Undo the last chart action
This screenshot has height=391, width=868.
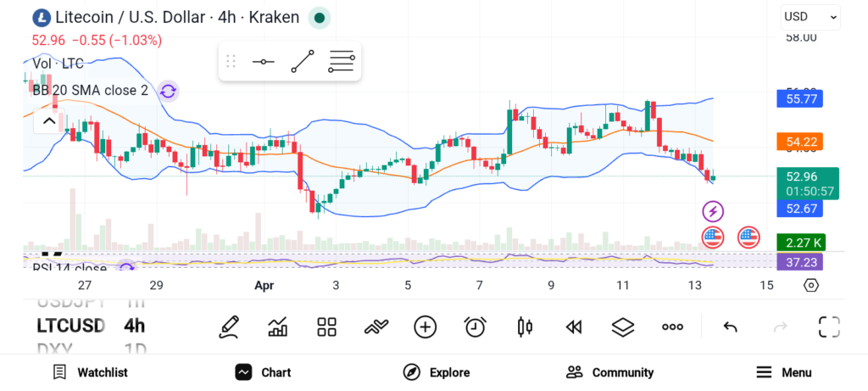click(730, 327)
